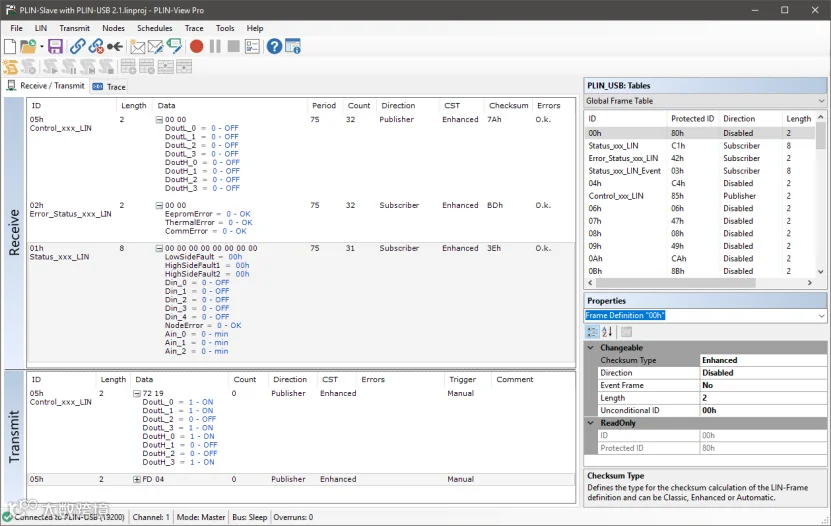
Task: Click the Save (floppy disk) toolbar icon
Action: 55,47
